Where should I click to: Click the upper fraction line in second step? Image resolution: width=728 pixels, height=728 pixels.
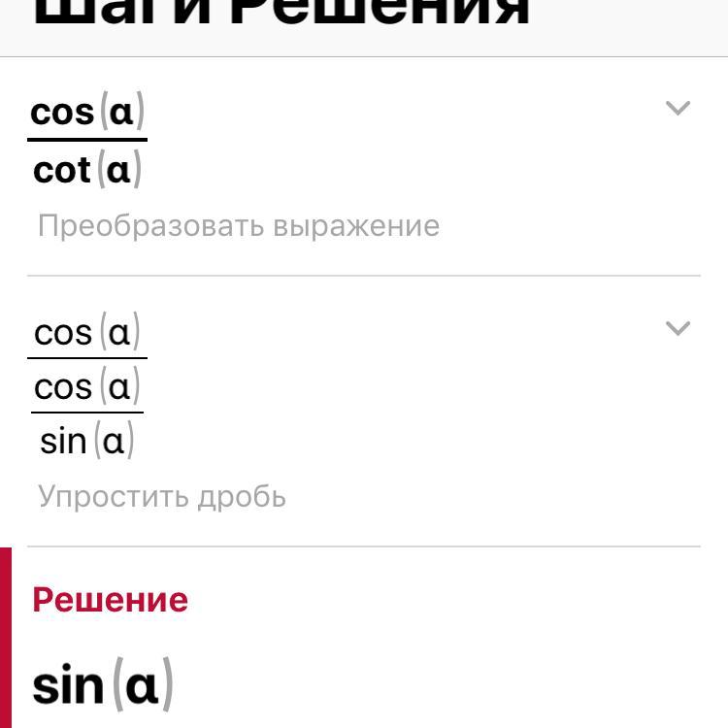click(x=87, y=359)
